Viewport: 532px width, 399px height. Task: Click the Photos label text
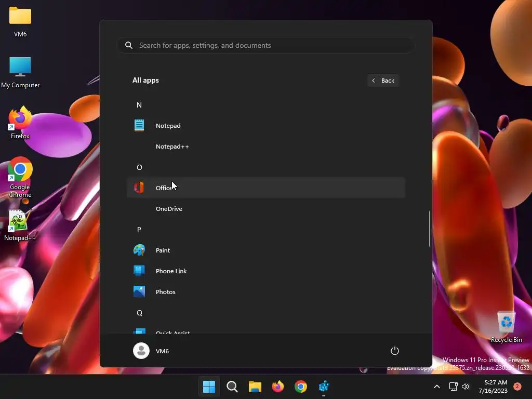tap(166, 292)
